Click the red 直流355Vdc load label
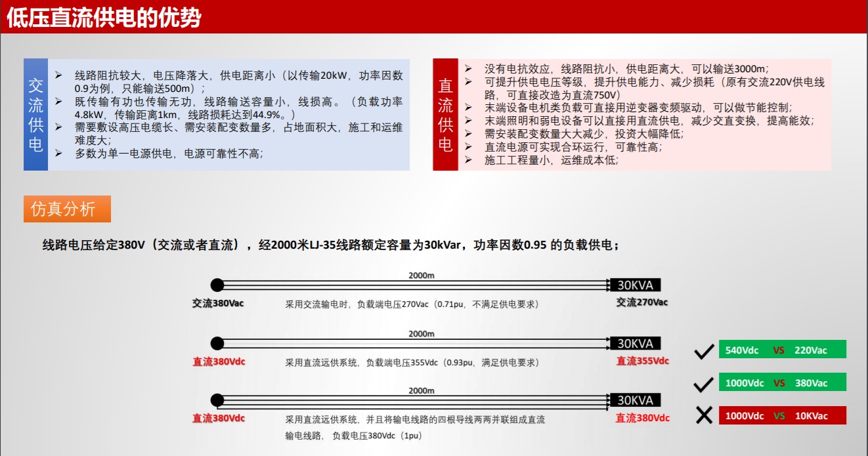This screenshot has width=868, height=456. click(x=642, y=361)
